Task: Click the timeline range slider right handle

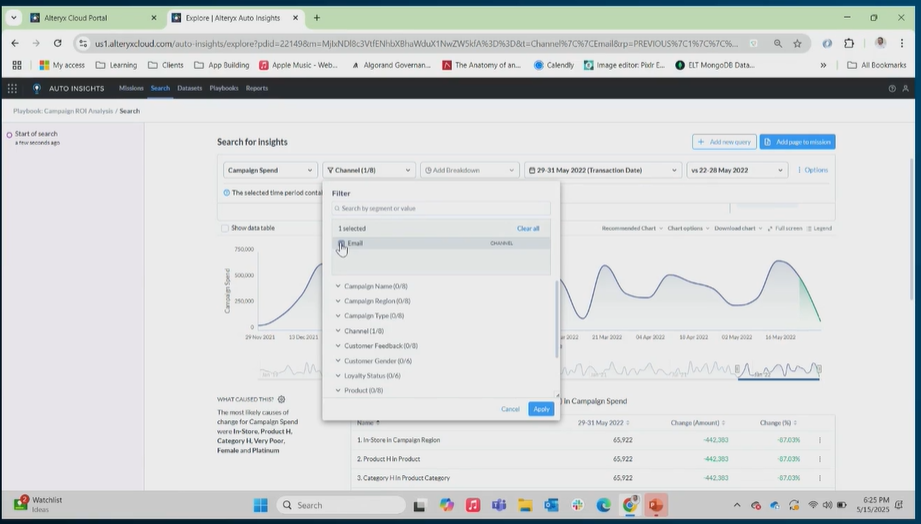Action: click(x=819, y=369)
